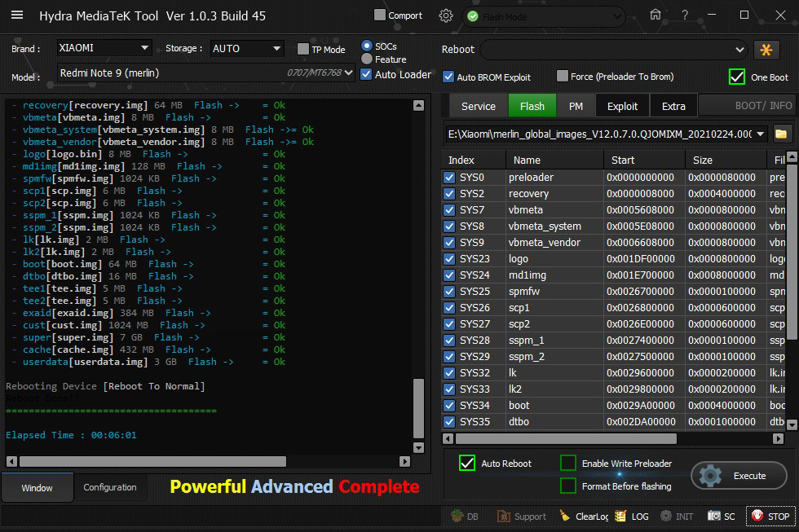Take screenshot with SC camera icon
The width and height of the screenshot is (799, 532).
721,517
